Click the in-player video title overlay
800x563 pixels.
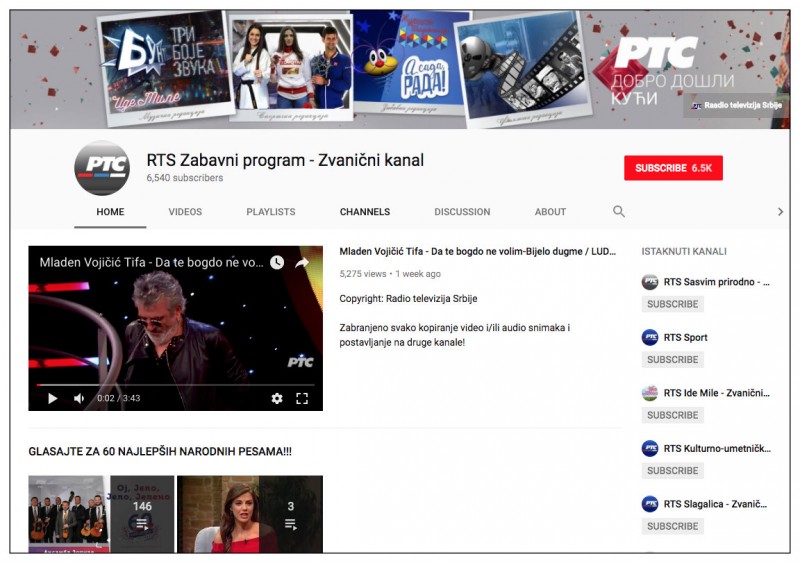(152, 262)
